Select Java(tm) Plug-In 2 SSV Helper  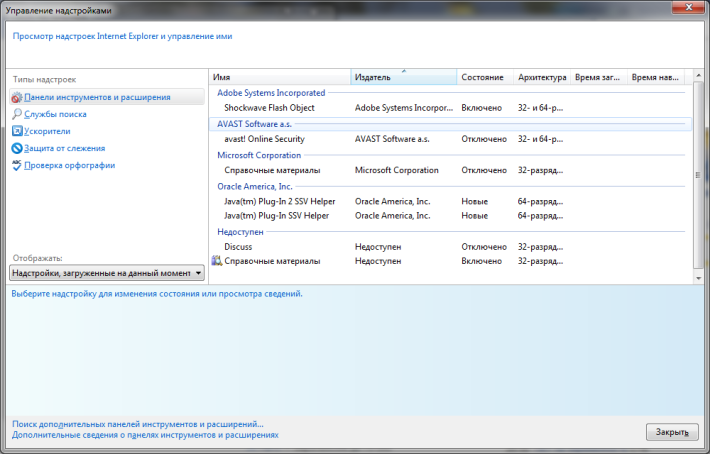[x=279, y=201]
